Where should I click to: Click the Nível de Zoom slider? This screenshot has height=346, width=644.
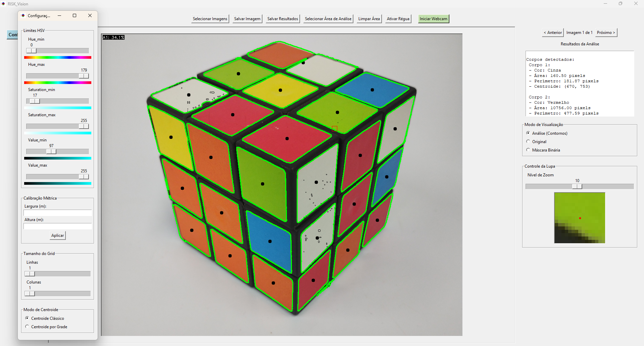[577, 186]
